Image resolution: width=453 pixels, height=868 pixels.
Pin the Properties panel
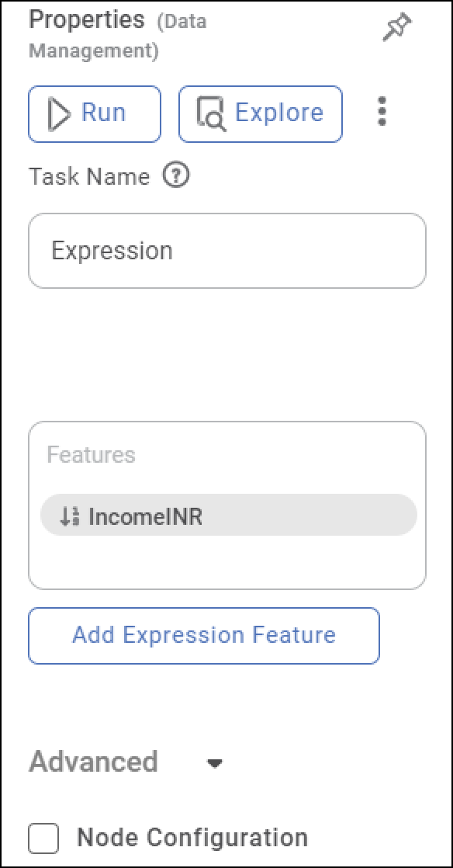(x=398, y=28)
